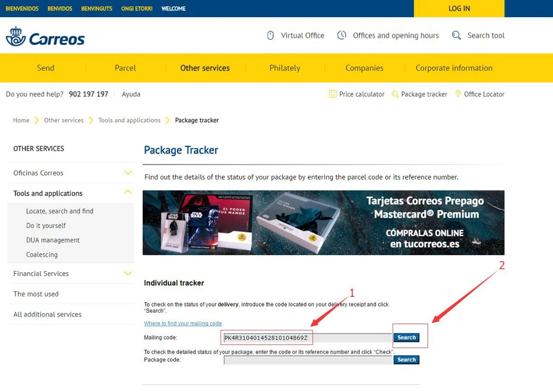553x392 pixels.
Task: Focus the Mailing code input field
Action: pyautogui.click(x=308, y=338)
